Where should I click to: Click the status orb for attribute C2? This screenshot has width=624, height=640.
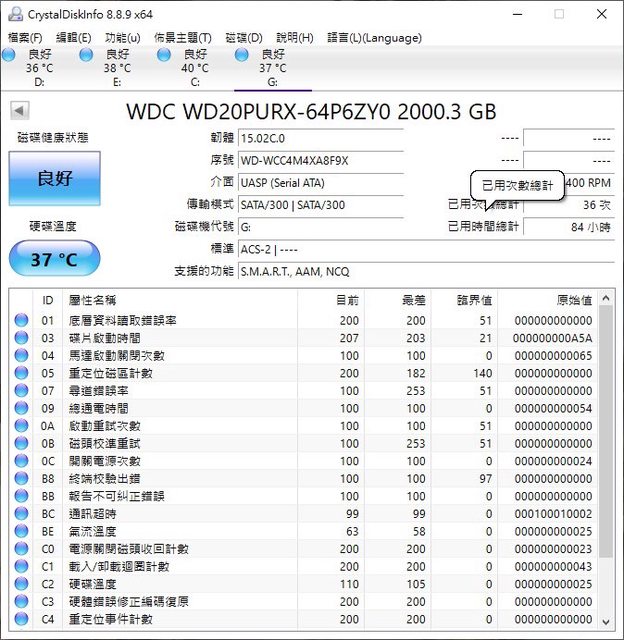point(21,584)
